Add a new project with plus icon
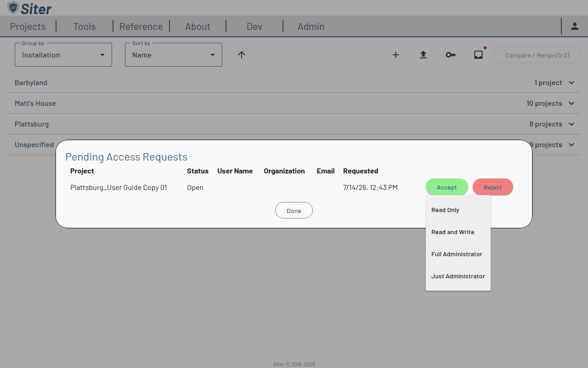Viewport: 588px width, 368px height. tap(396, 55)
